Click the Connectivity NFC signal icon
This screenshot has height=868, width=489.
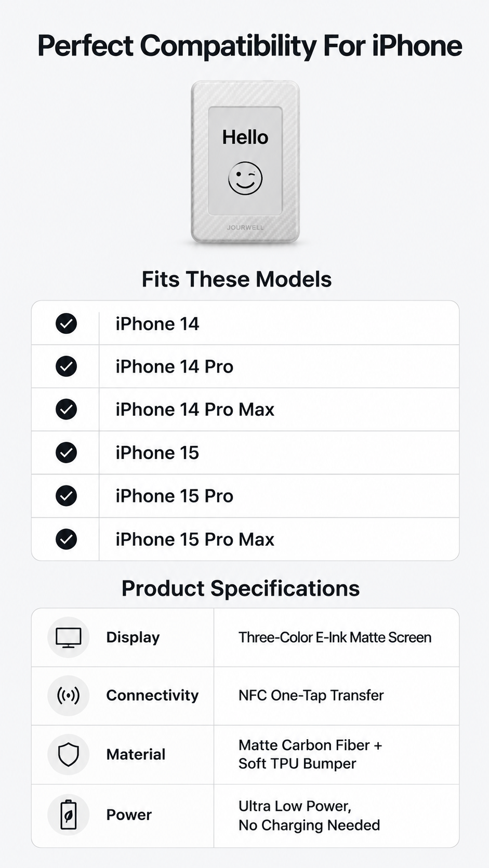(69, 696)
